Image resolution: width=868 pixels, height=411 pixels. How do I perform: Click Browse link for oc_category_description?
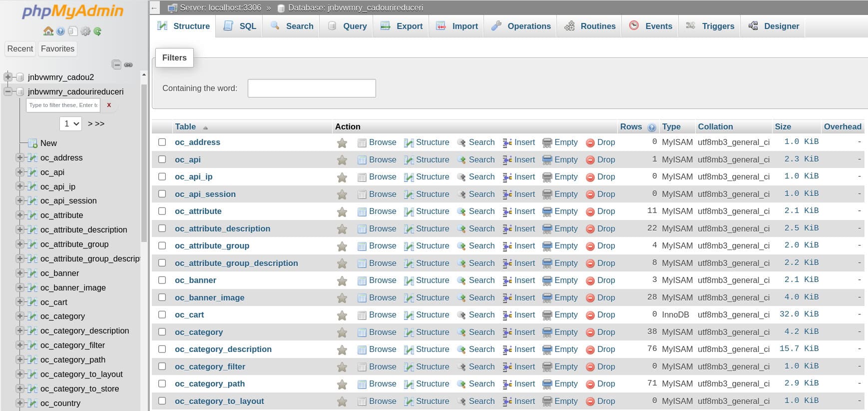tap(382, 349)
